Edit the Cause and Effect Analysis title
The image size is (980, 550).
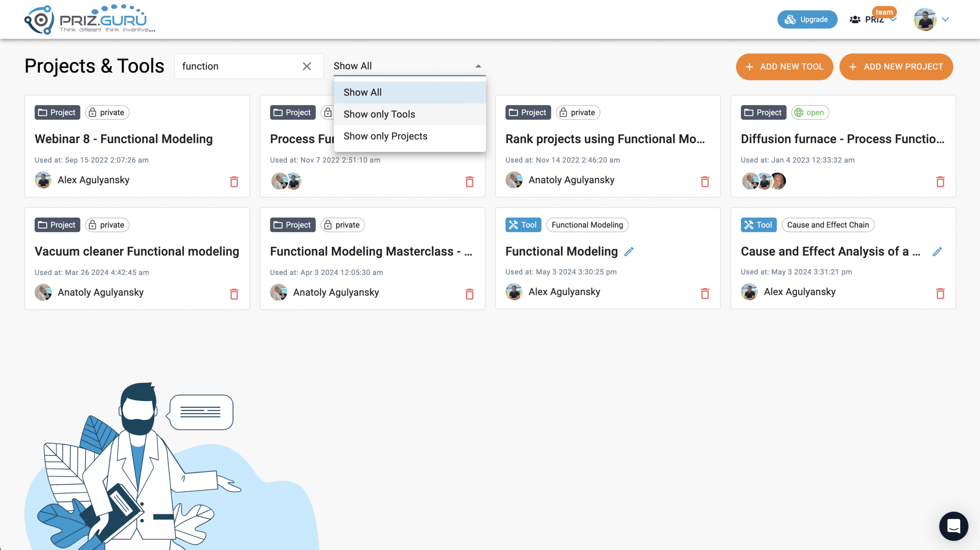pos(938,251)
